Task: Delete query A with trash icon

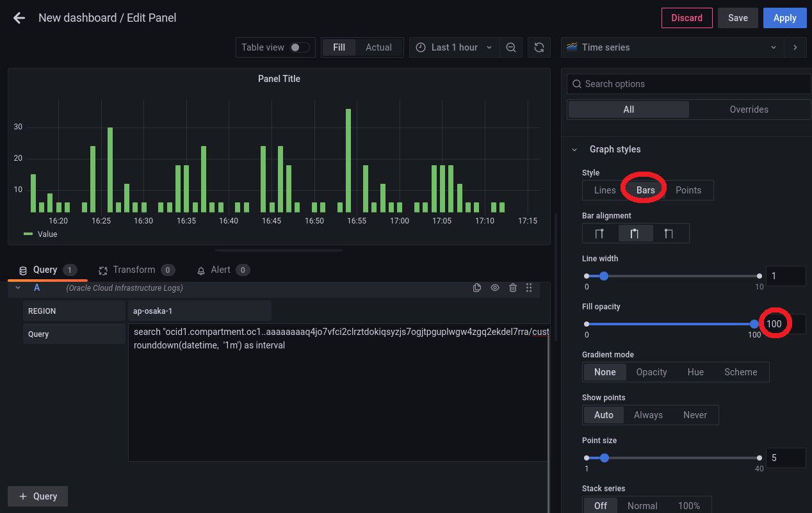Action: coord(513,288)
